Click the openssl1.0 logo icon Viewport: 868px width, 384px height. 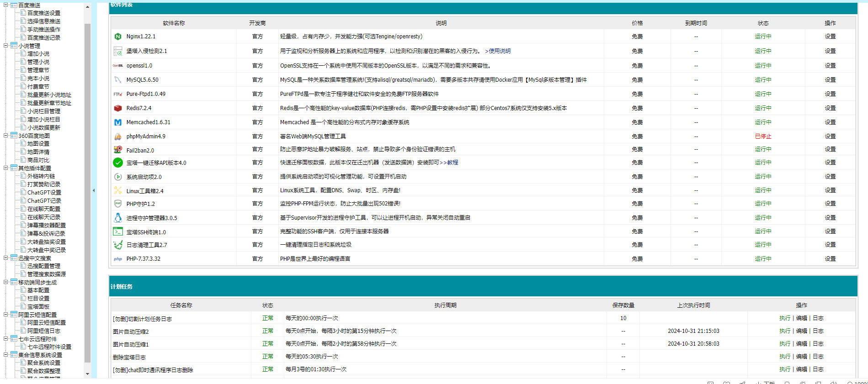point(118,66)
